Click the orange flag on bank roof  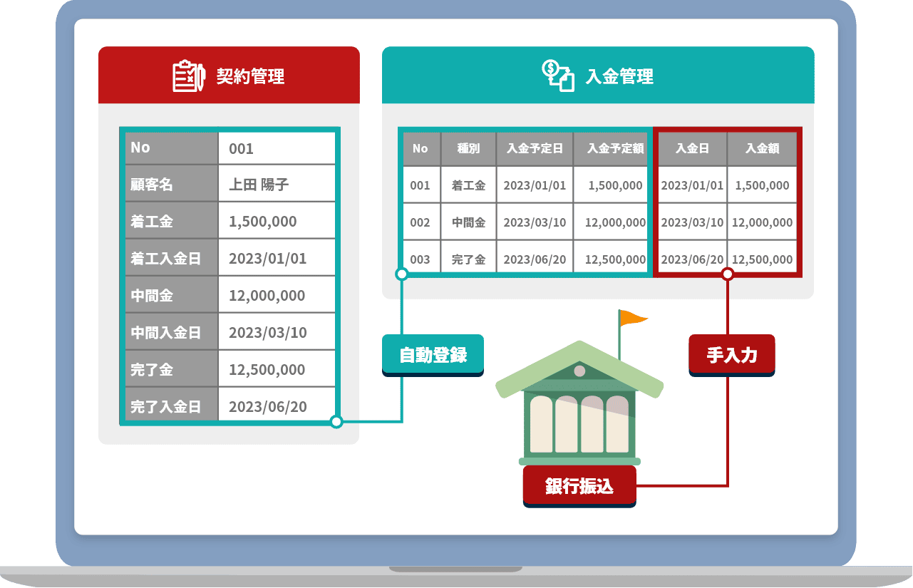(631, 317)
